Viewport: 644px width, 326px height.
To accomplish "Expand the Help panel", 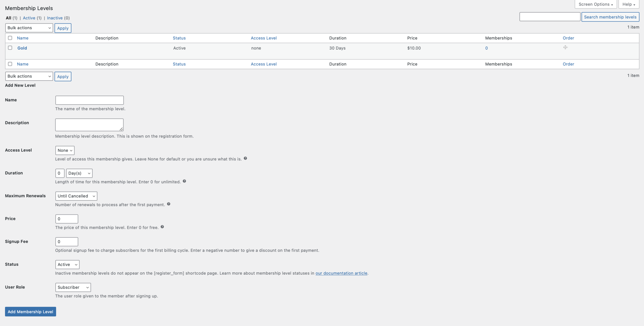I will (629, 4).
